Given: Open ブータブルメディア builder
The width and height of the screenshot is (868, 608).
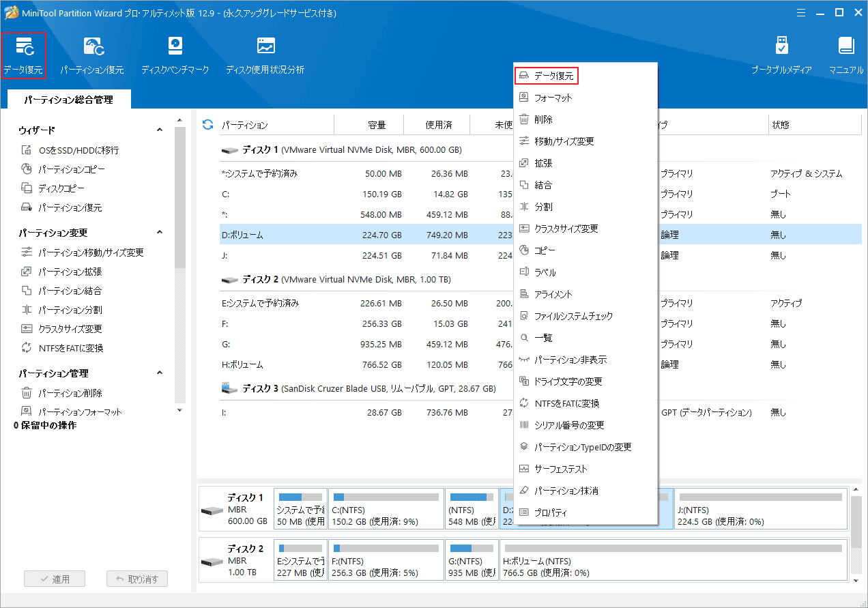Looking at the screenshot, I should pos(782,55).
